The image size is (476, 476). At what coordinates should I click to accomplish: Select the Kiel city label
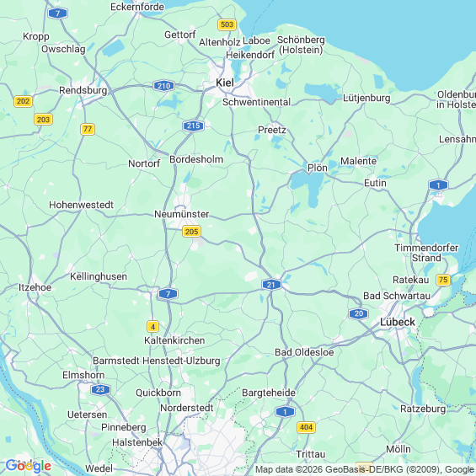[x=225, y=83]
